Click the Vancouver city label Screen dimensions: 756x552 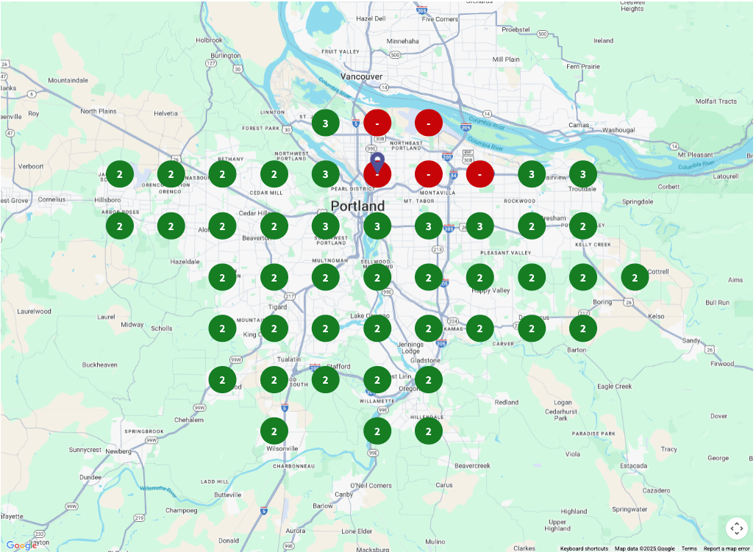click(x=361, y=76)
